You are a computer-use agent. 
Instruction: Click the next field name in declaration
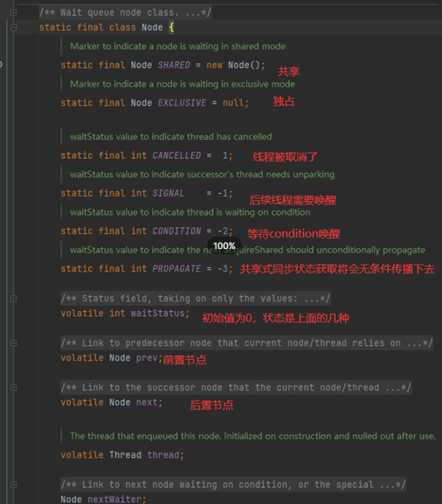click(x=147, y=403)
